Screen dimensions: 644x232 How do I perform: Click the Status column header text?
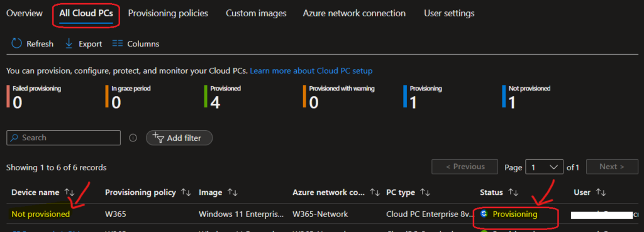[491, 192]
